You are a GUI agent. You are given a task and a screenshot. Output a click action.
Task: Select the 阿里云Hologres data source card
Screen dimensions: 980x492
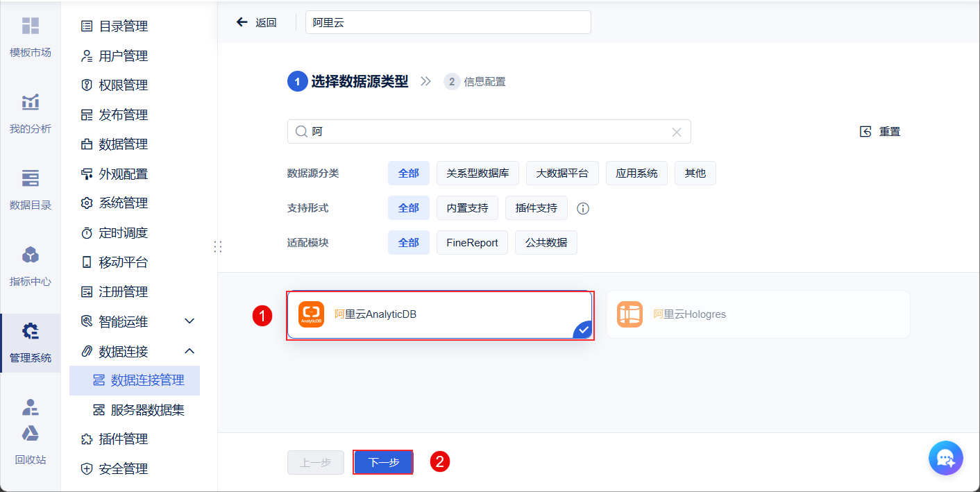758,314
